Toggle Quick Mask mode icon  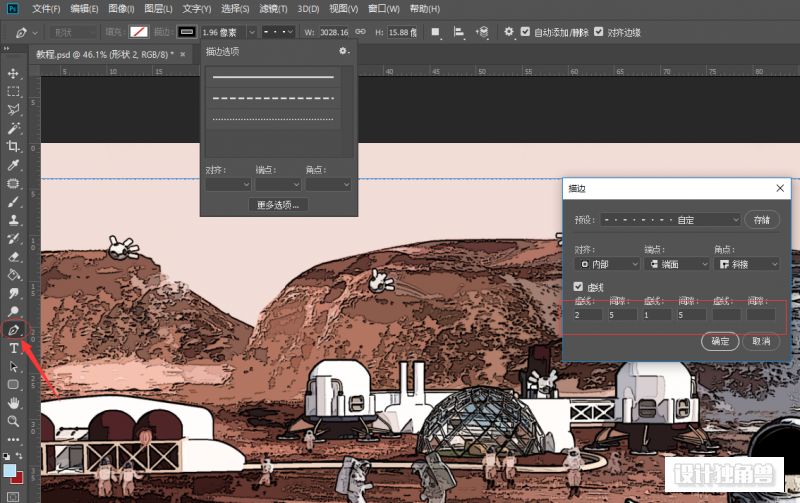(13, 496)
